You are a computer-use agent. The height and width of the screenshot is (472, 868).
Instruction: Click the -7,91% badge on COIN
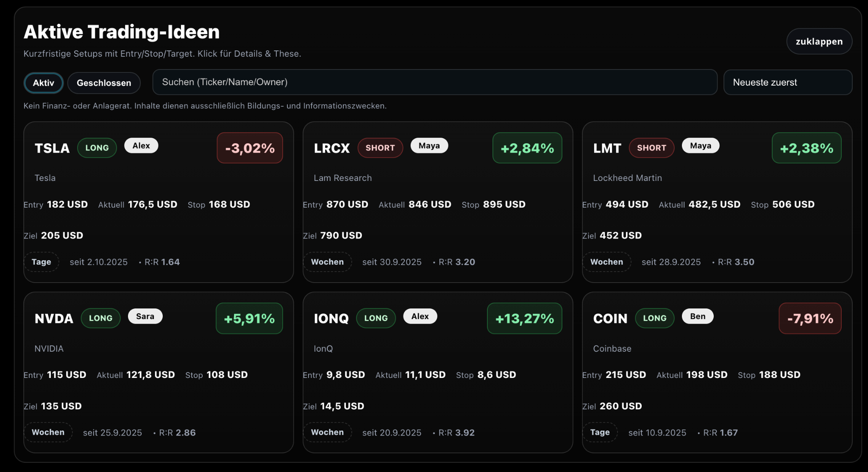[810, 318]
